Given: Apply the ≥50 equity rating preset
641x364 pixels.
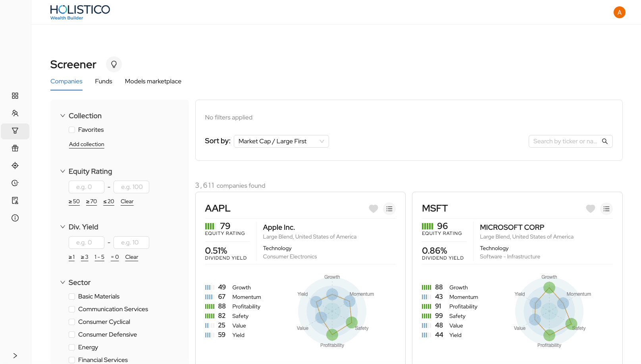Looking at the screenshot, I should click(74, 202).
